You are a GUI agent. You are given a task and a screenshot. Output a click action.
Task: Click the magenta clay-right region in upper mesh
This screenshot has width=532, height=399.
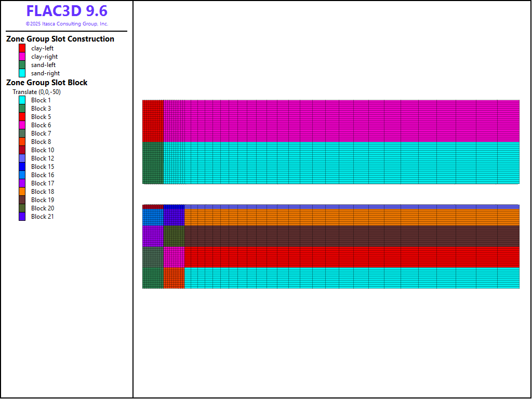tap(338, 121)
